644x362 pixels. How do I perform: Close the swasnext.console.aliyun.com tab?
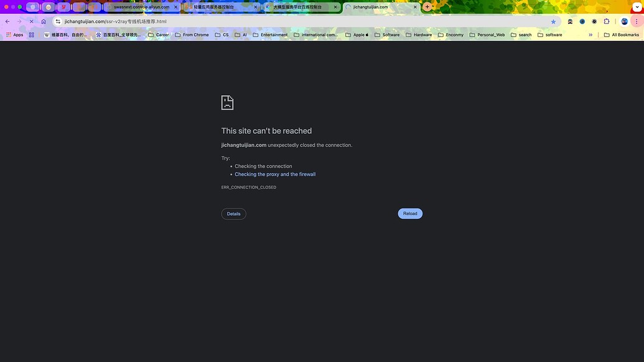[x=176, y=7]
